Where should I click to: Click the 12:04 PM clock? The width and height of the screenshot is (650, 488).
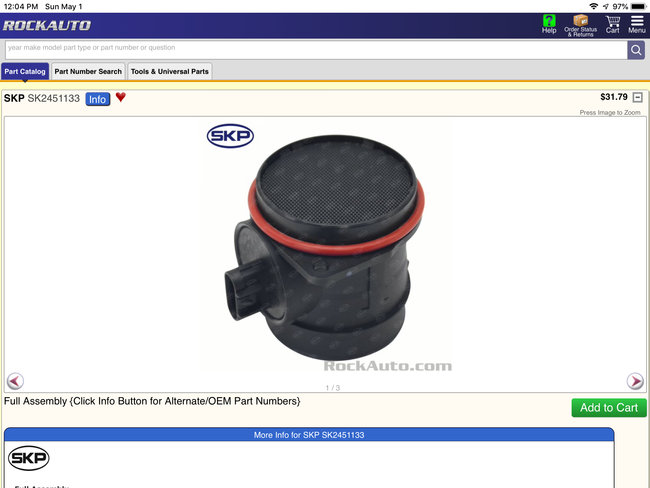(21, 7)
